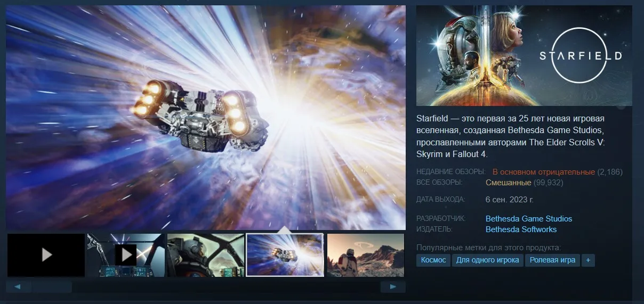Click release date '6 сен. 2023 г.'
This screenshot has width=644, height=304.
coord(510,200)
